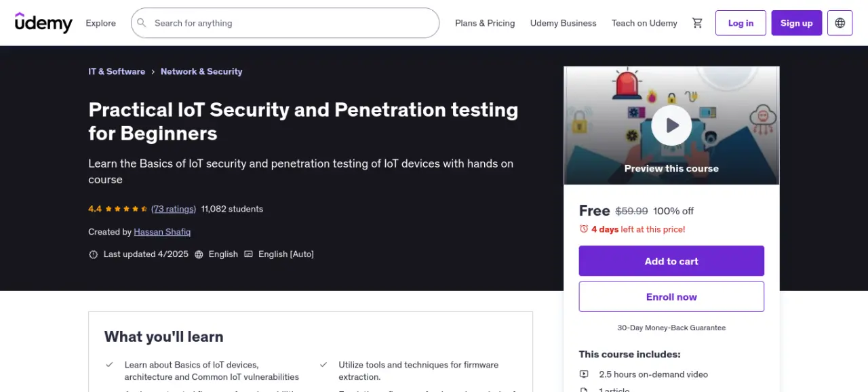
Task: Click the Last updated clock icon
Action: (94, 254)
